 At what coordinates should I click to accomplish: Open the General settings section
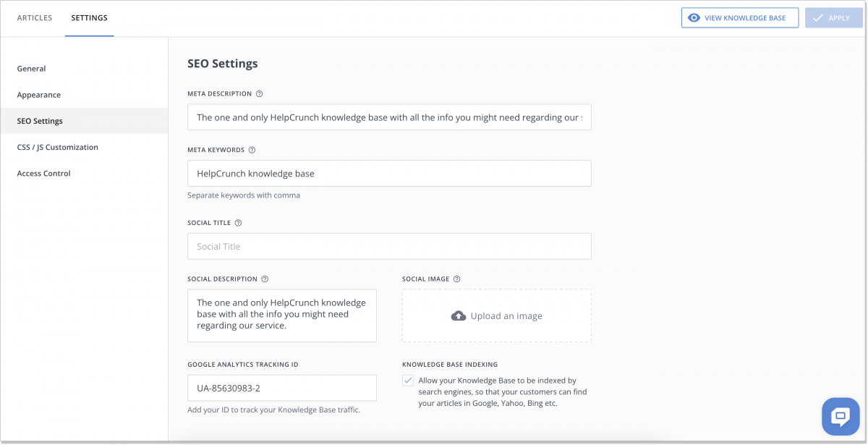coord(31,68)
